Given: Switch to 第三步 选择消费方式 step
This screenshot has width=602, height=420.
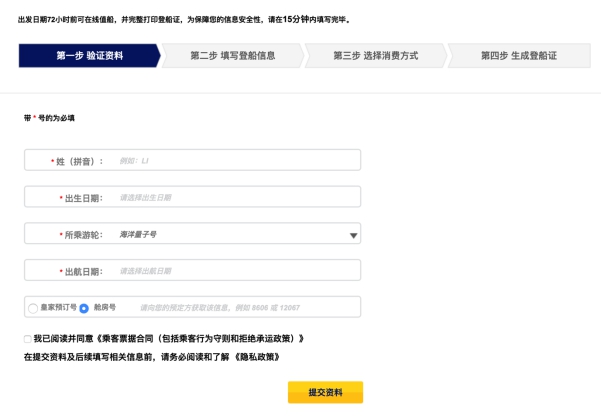Looking at the screenshot, I should click(375, 56).
